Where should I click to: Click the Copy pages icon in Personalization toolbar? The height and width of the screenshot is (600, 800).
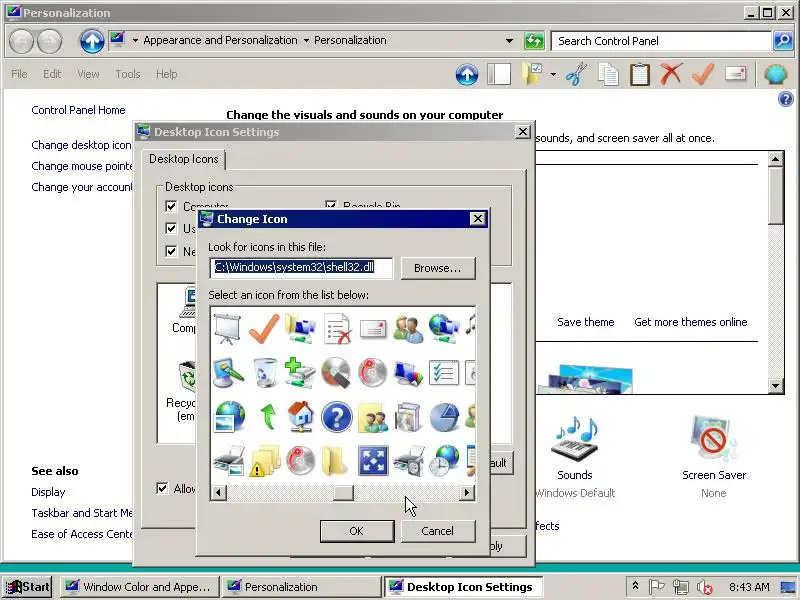click(x=608, y=74)
